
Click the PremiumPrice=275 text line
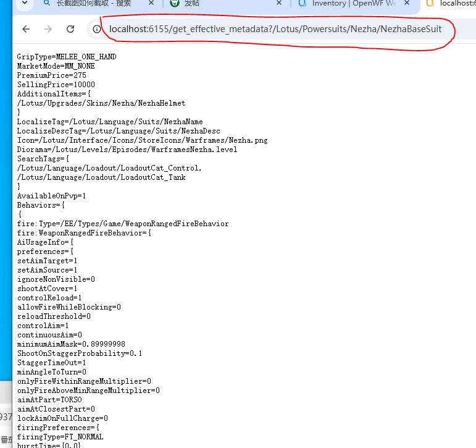click(52, 75)
